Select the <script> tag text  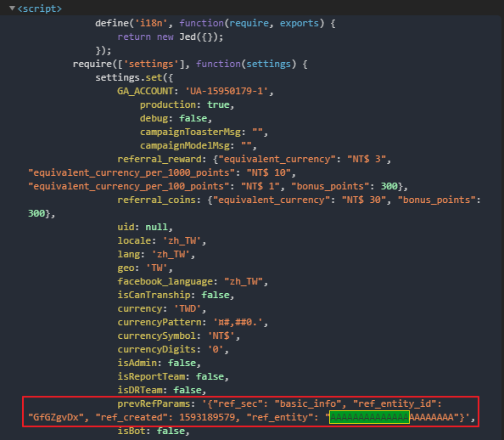tap(39, 8)
